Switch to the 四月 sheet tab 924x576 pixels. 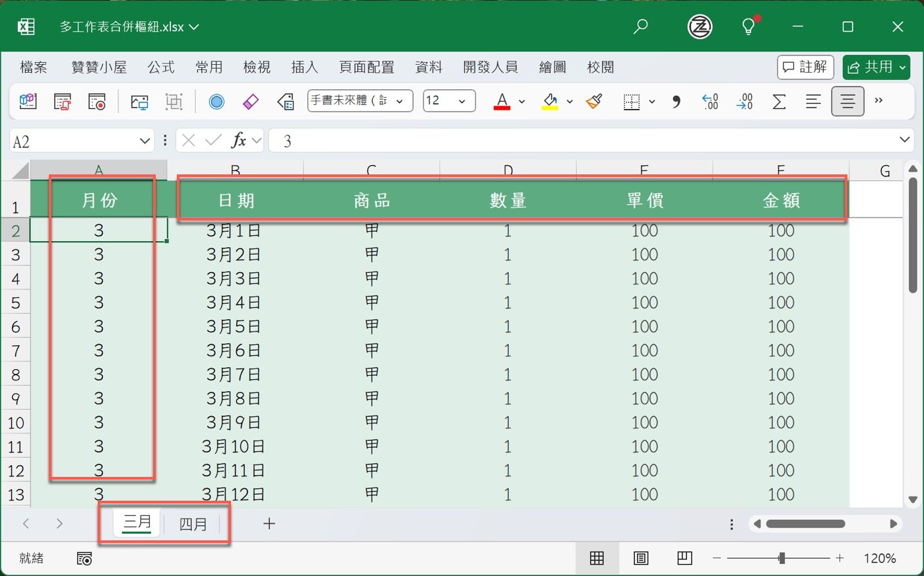point(193,524)
